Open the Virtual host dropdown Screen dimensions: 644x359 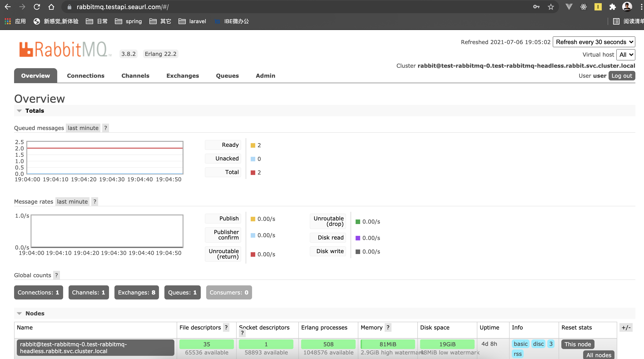click(x=626, y=55)
